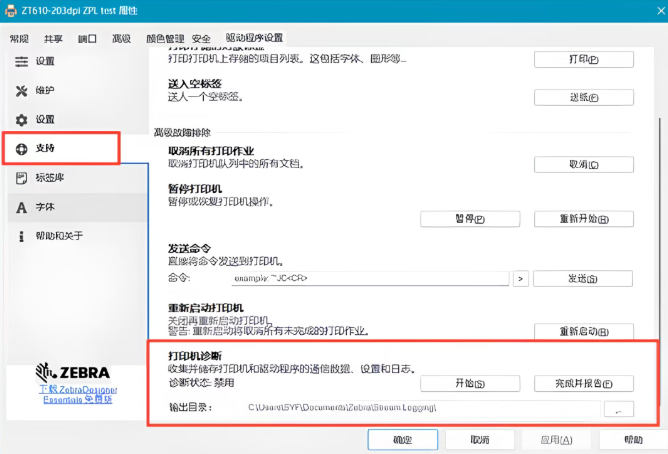This screenshot has height=454, width=668.
Task: Focus the 命令 command input field
Action: click(x=370, y=279)
